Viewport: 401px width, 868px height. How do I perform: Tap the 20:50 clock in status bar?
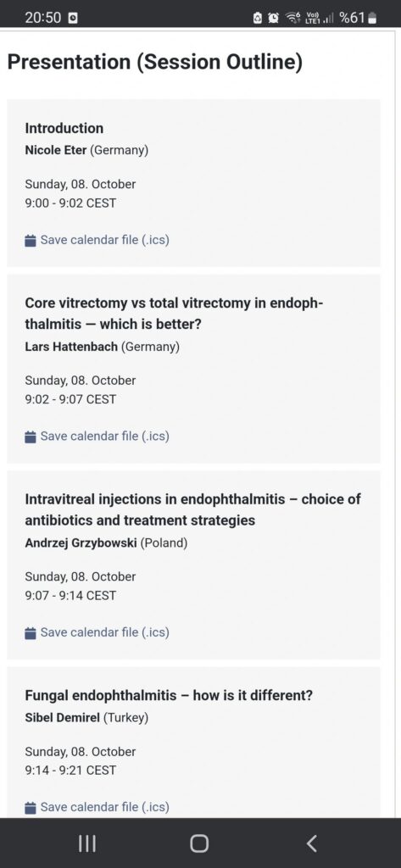[42, 19]
